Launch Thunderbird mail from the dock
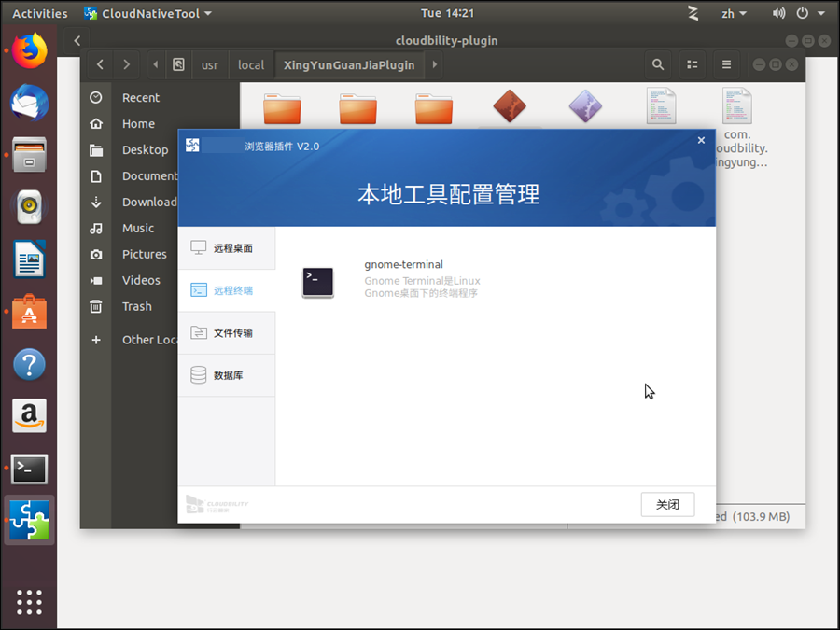 click(x=29, y=102)
